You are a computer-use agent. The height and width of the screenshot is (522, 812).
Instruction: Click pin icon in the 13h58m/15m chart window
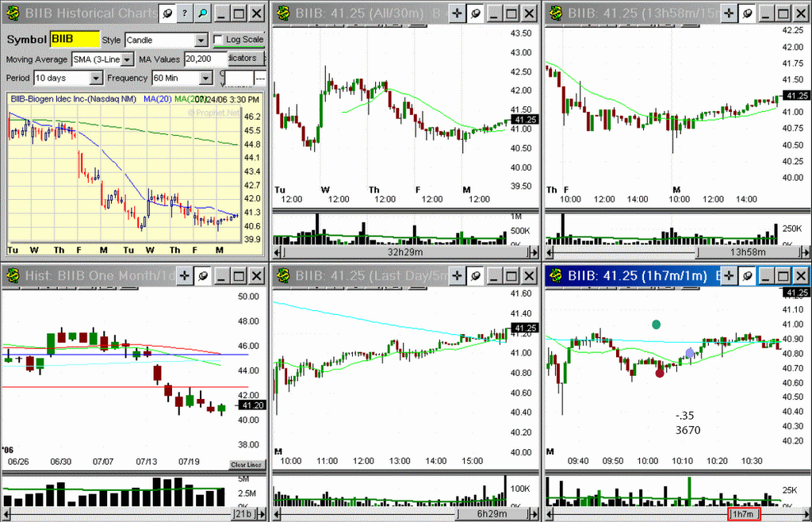747,13
